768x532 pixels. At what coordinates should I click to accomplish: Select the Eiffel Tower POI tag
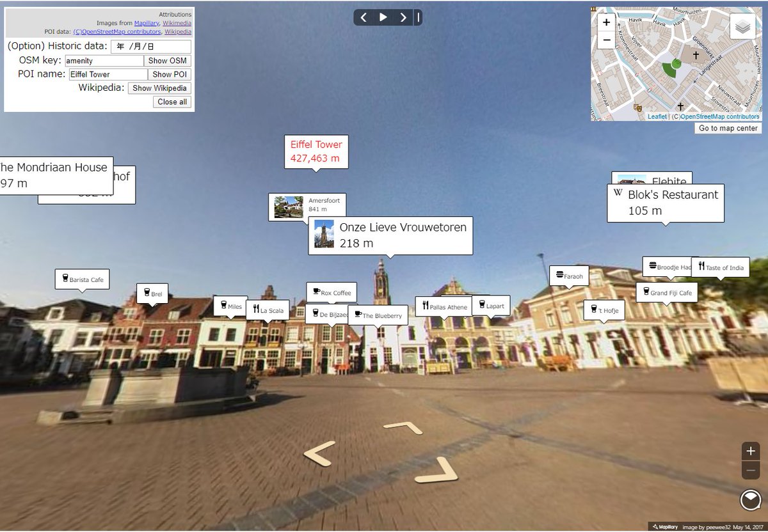(x=316, y=151)
